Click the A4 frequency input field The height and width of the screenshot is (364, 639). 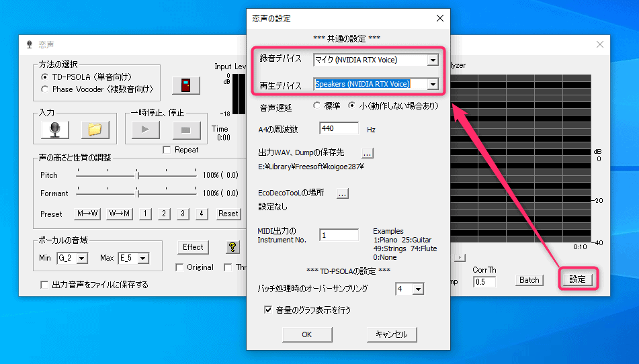click(339, 128)
